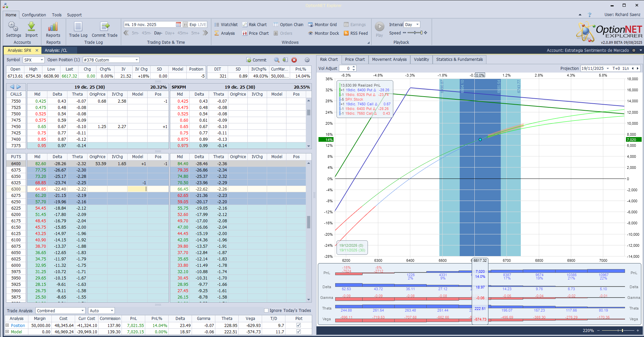
Task: Expand the Model analysis row
Action: pyautogui.click(x=7, y=332)
